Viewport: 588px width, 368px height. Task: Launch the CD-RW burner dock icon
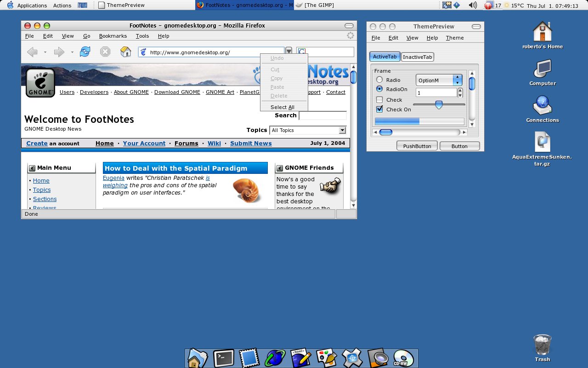[x=403, y=358]
